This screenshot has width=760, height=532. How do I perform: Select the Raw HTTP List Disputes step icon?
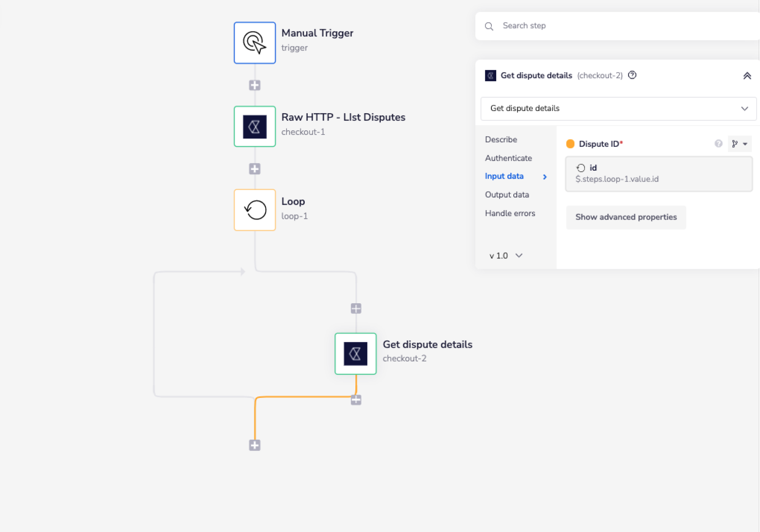click(255, 126)
